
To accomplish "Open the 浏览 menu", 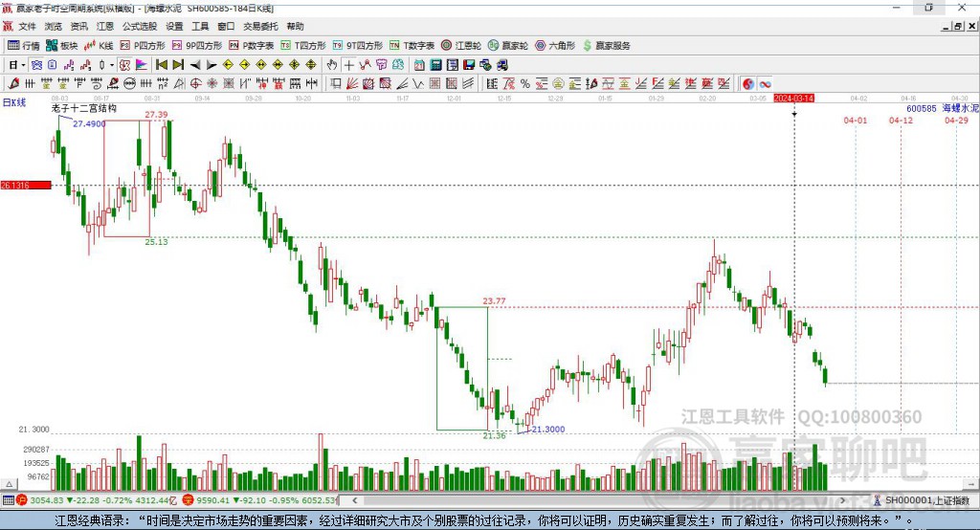I will [x=54, y=26].
